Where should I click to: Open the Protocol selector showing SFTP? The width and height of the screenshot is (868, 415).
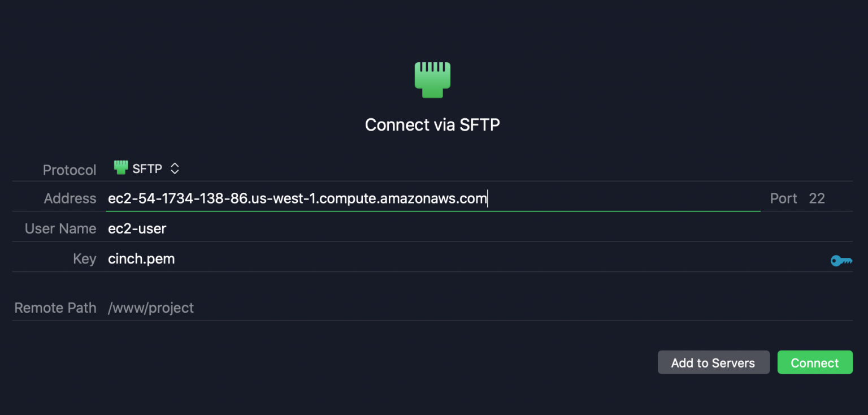[x=147, y=168]
